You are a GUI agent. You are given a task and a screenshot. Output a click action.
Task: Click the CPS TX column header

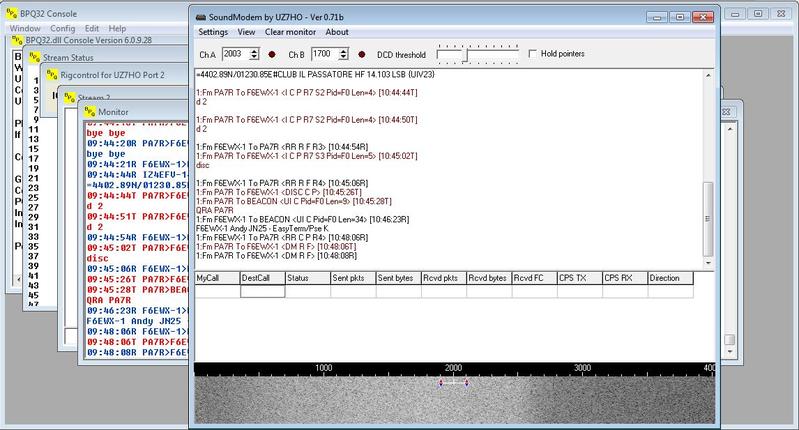(x=580, y=278)
